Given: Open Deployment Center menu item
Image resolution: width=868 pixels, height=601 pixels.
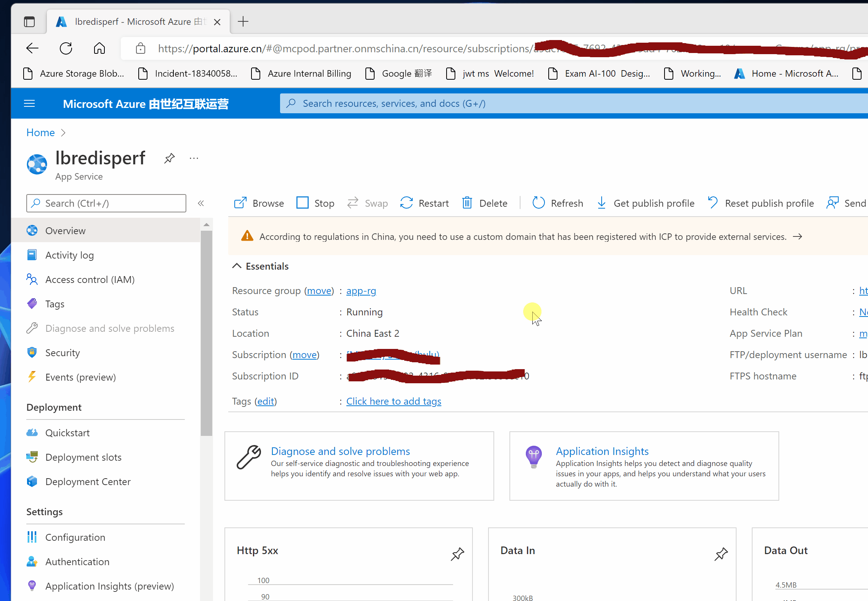Looking at the screenshot, I should click(x=88, y=482).
